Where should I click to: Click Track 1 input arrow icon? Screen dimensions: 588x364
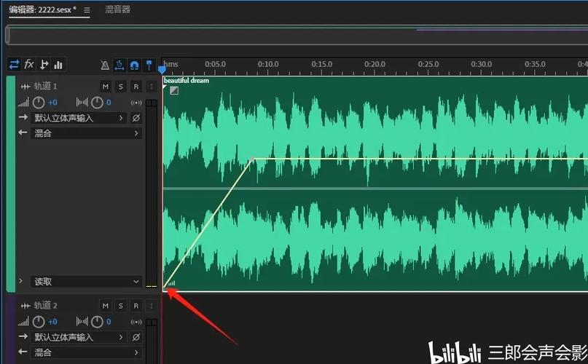pyautogui.click(x=23, y=117)
